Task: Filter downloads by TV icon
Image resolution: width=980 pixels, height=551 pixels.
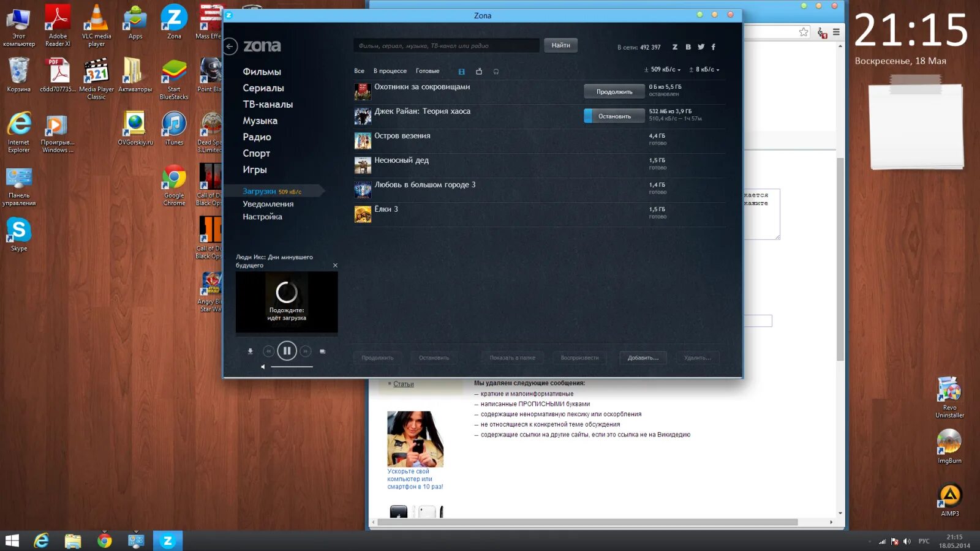Action: point(479,72)
